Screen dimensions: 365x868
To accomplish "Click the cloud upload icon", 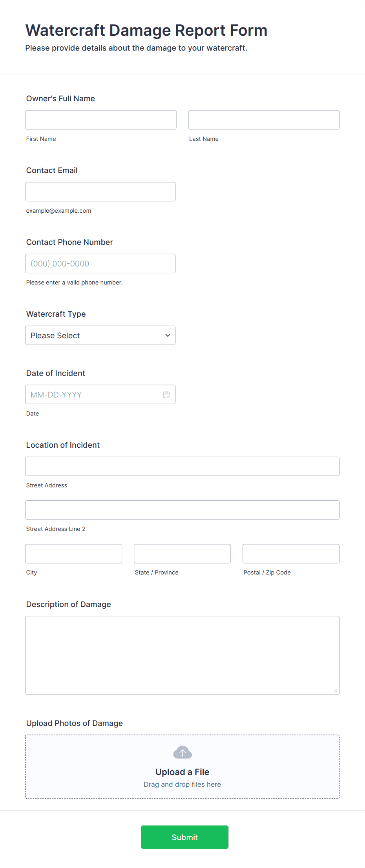I will (182, 752).
